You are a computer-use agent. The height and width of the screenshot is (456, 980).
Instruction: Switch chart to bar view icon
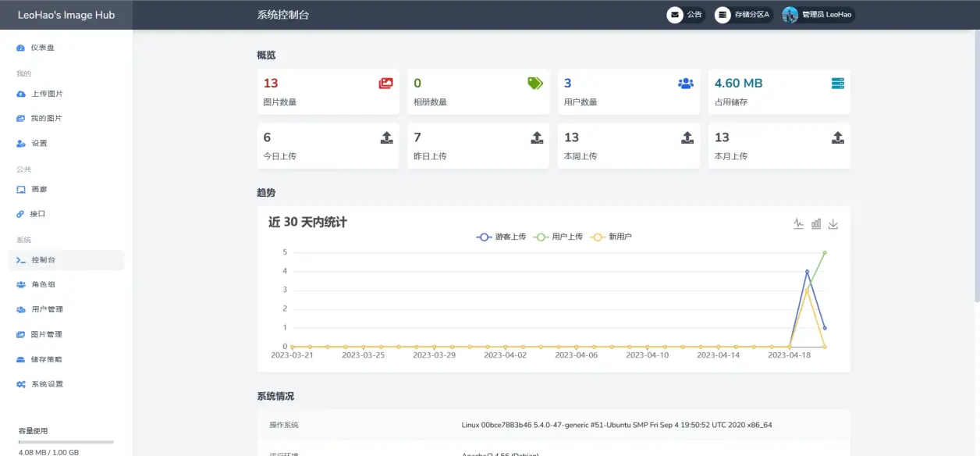tap(816, 224)
